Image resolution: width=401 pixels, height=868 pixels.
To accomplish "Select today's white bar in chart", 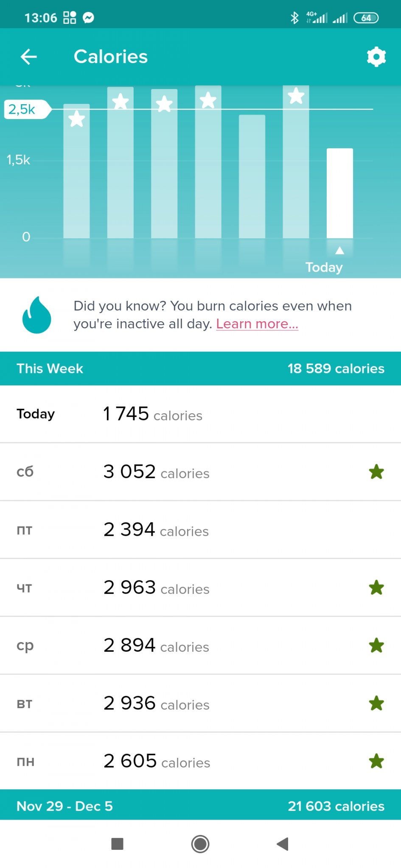I will [339, 193].
